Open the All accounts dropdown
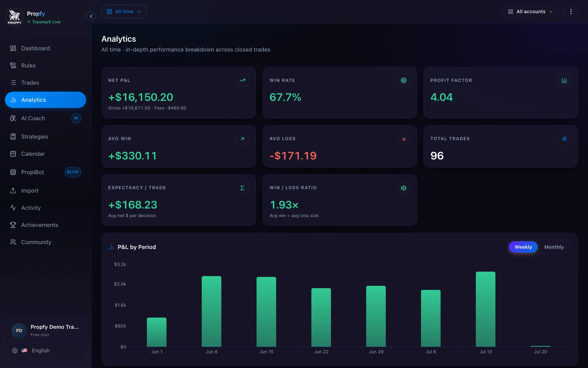The image size is (588, 368). point(530,11)
